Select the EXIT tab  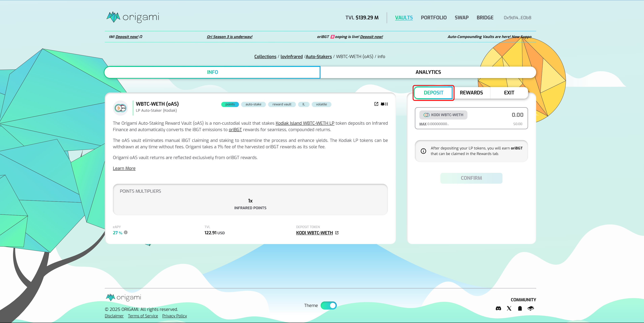click(509, 93)
